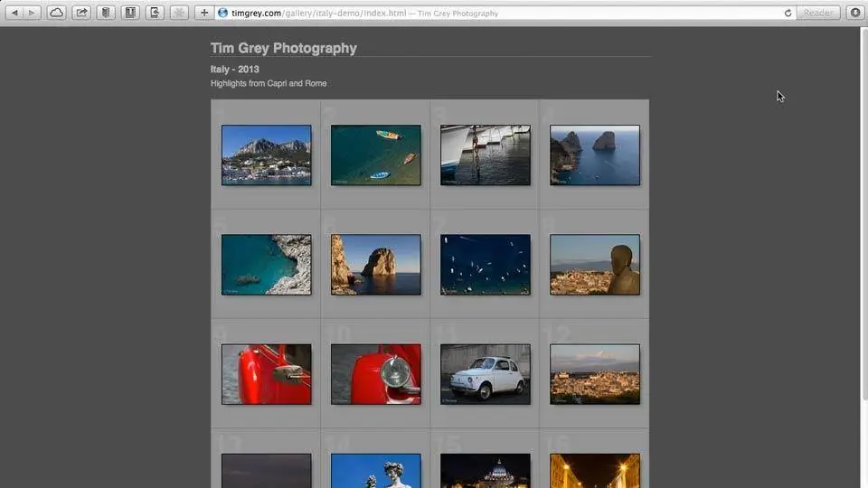Click the Share arrow toolbar button
The width and height of the screenshot is (868, 488).
click(x=81, y=13)
